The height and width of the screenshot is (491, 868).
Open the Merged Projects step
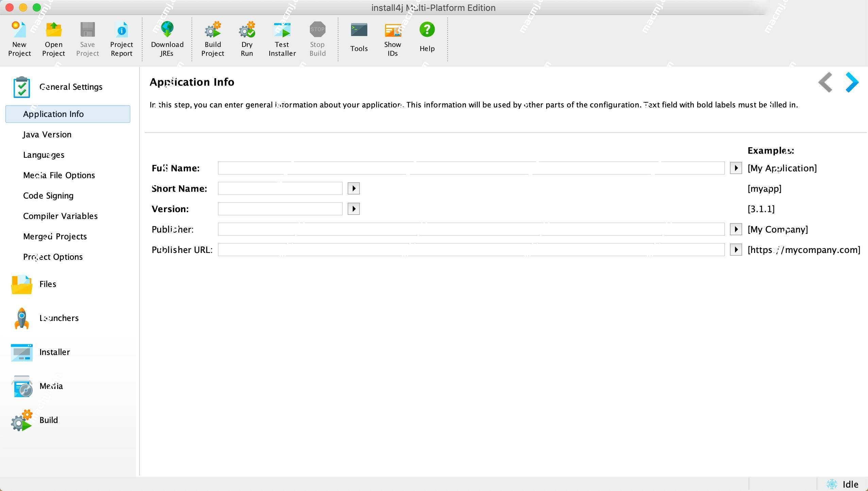pos(55,237)
